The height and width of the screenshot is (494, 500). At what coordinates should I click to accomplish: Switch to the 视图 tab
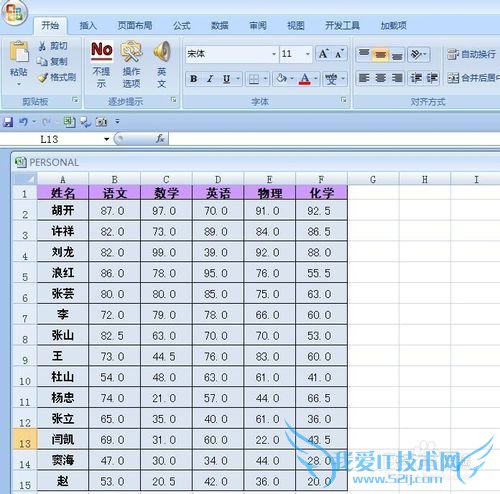tap(296, 26)
